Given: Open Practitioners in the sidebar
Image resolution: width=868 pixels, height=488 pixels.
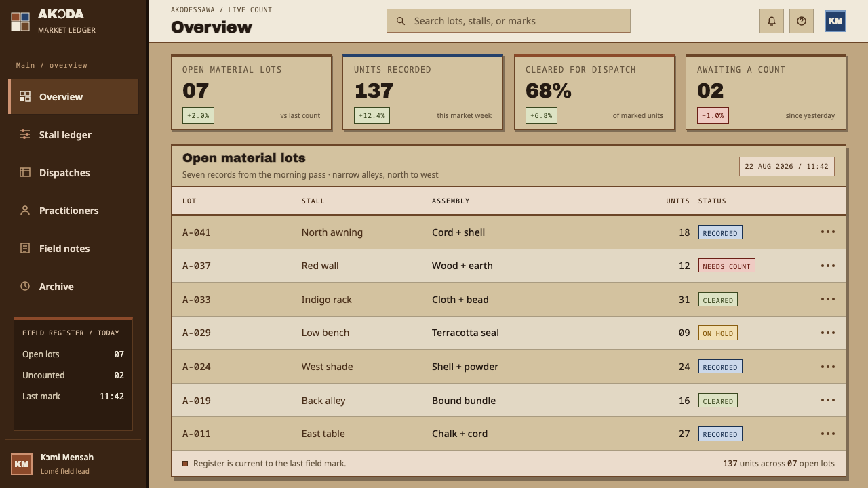Looking at the screenshot, I should click(x=73, y=210).
